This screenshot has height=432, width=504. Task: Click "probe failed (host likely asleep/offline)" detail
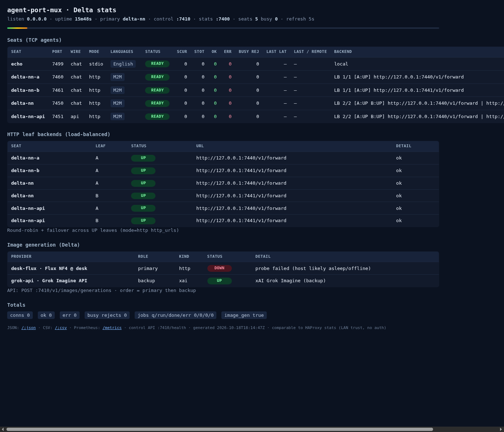(x=313, y=269)
